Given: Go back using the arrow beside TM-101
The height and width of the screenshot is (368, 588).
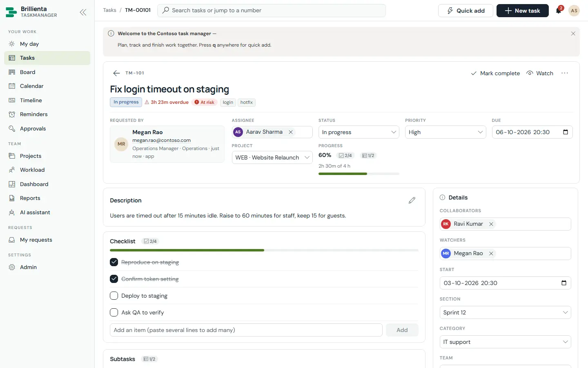Looking at the screenshot, I should coord(116,73).
